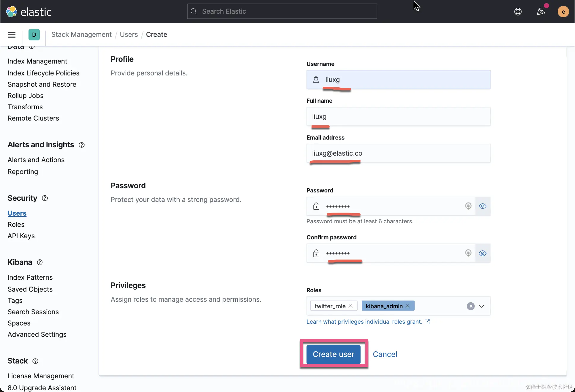Open the newsfeed celebration icon
The width and height of the screenshot is (575, 392).
click(541, 12)
